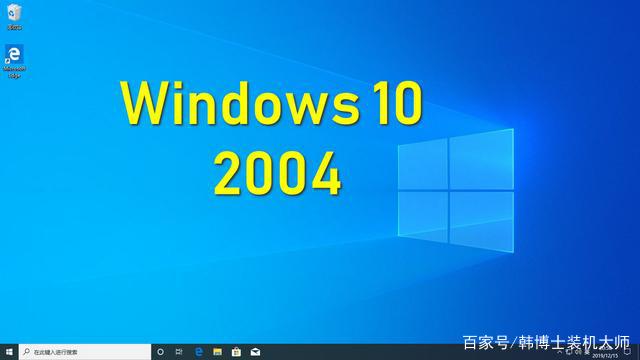Open Task View on the taskbar
The image size is (640, 360).
tap(179, 352)
